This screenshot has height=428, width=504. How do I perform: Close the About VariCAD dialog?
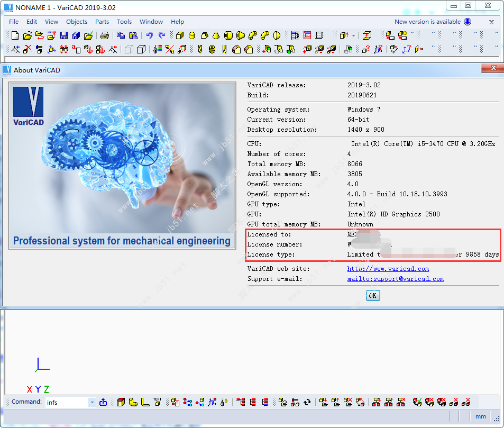pos(493,68)
